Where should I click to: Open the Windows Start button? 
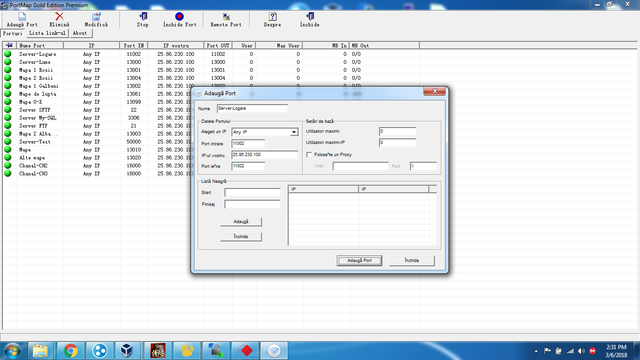click(x=13, y=351)
